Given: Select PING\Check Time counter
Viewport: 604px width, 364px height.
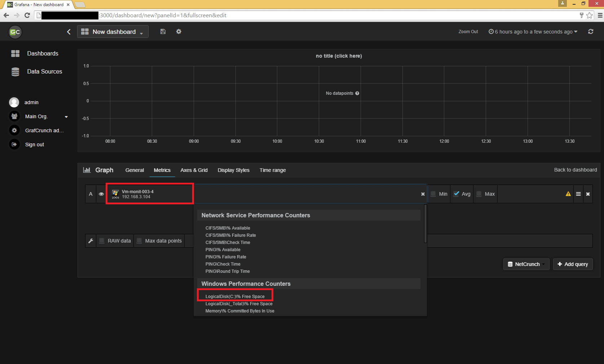Looking at the screenshot, I should click(x=223, y=264).
